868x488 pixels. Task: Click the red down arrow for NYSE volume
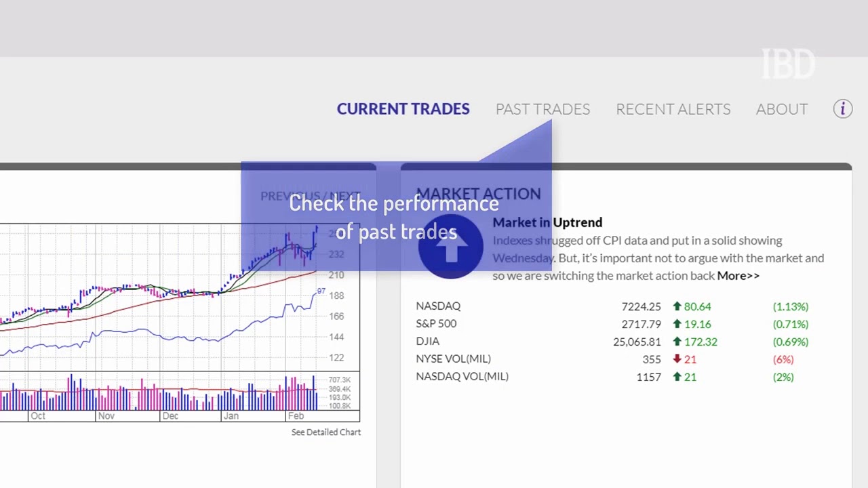click(677, 359)
